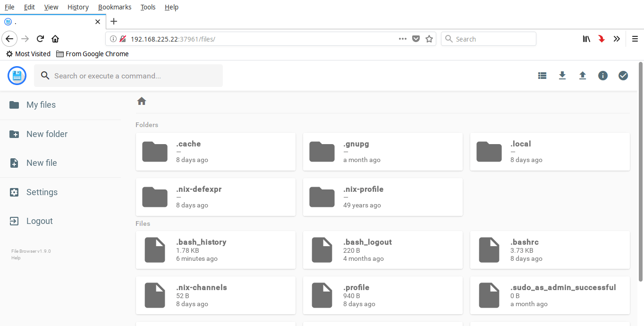The image size is (644, 326).
Task: Click the upload icon in the header
Action: (x=583, y=76)
